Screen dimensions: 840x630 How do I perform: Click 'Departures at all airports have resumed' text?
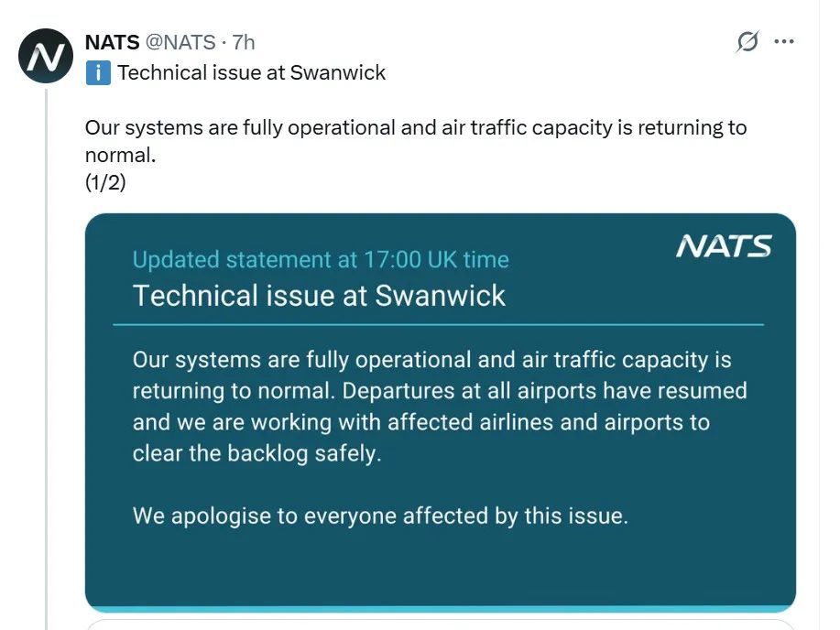pos(544,390)
